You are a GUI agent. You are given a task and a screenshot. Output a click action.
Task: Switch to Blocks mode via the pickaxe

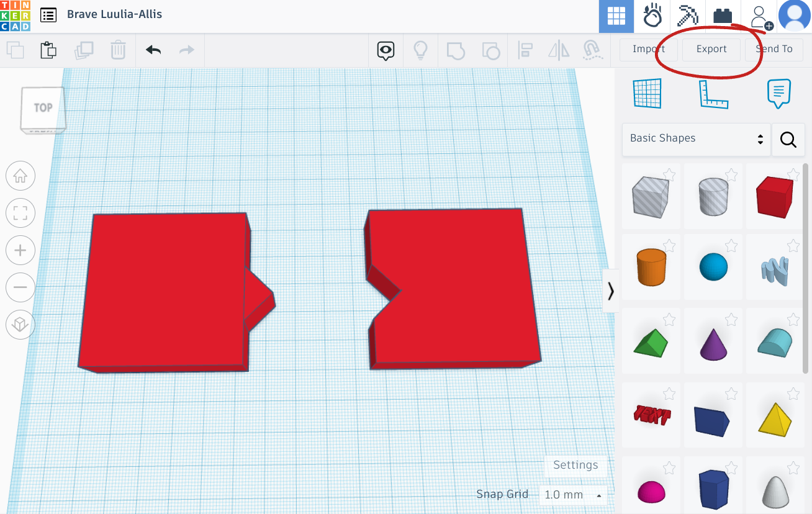click(687, 16)
